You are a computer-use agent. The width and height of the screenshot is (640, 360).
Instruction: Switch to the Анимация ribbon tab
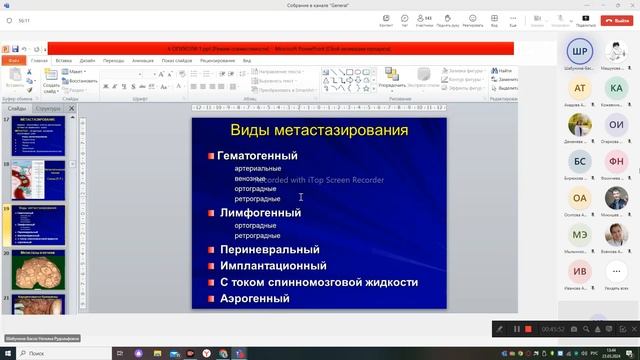143,60
